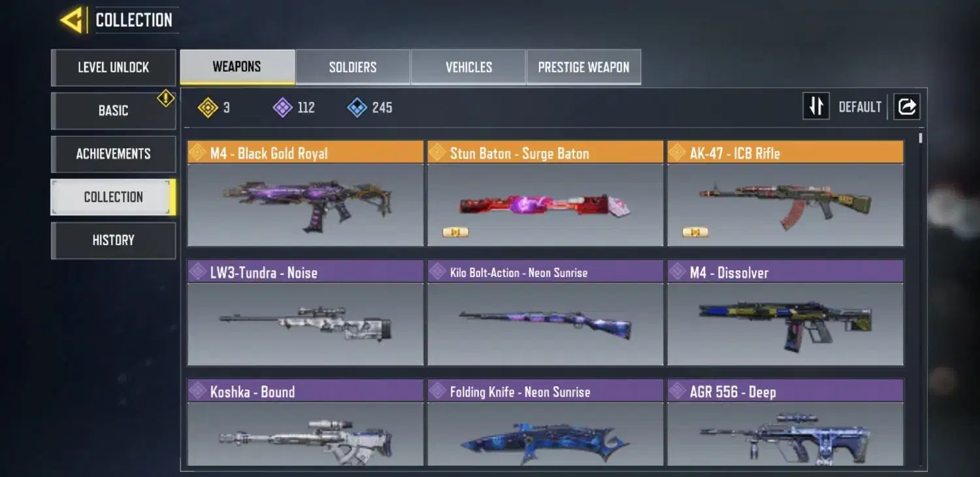The height and width of the screenshot is (477, 980).
Task: Open the DEFAULT sort dropdown
Action: pyautogui.click(x=860, y=107)
